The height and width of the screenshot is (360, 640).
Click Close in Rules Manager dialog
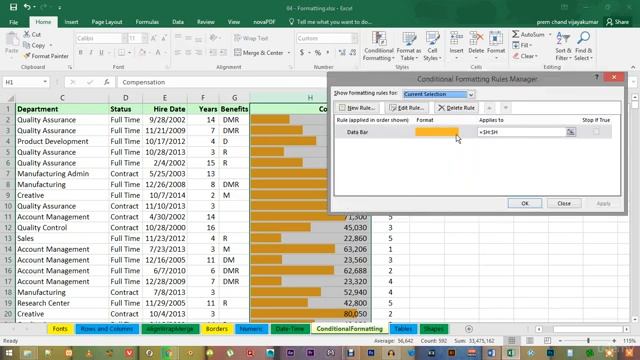564,203
